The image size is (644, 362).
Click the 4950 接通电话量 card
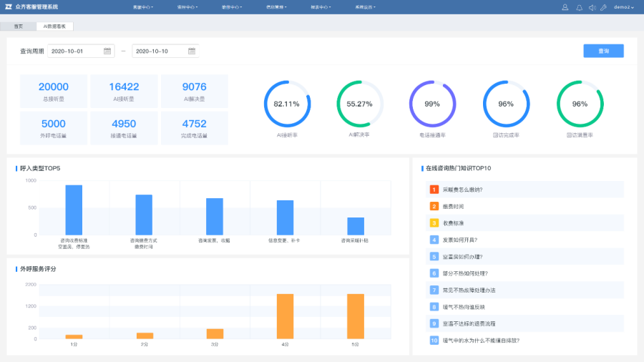[x=124, y=128]
